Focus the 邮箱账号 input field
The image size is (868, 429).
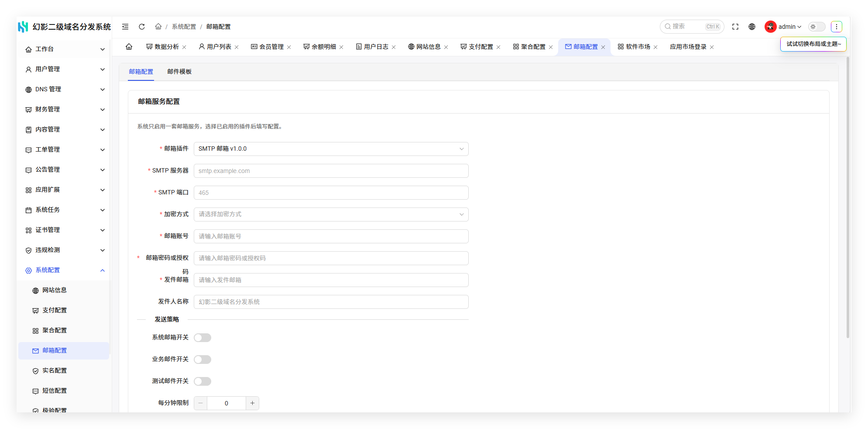pyautogui.click(x=331, y=236)
